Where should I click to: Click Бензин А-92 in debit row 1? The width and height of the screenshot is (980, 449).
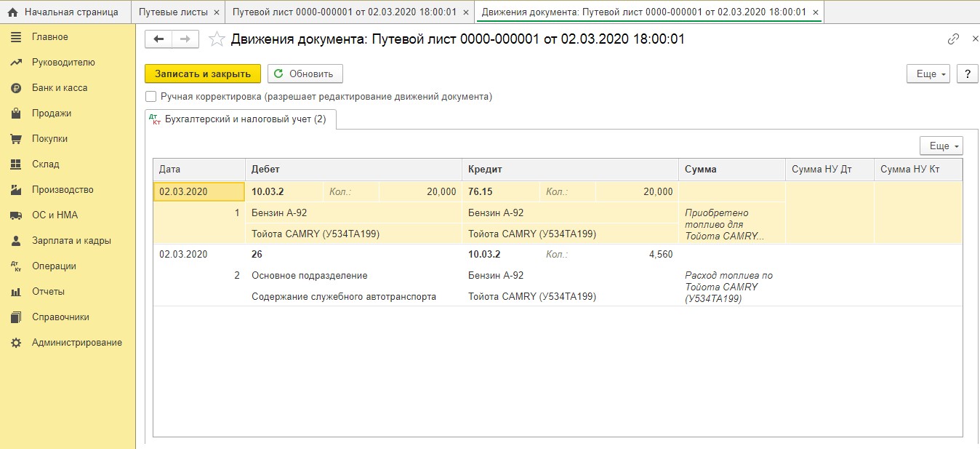(x=279, y=213)
